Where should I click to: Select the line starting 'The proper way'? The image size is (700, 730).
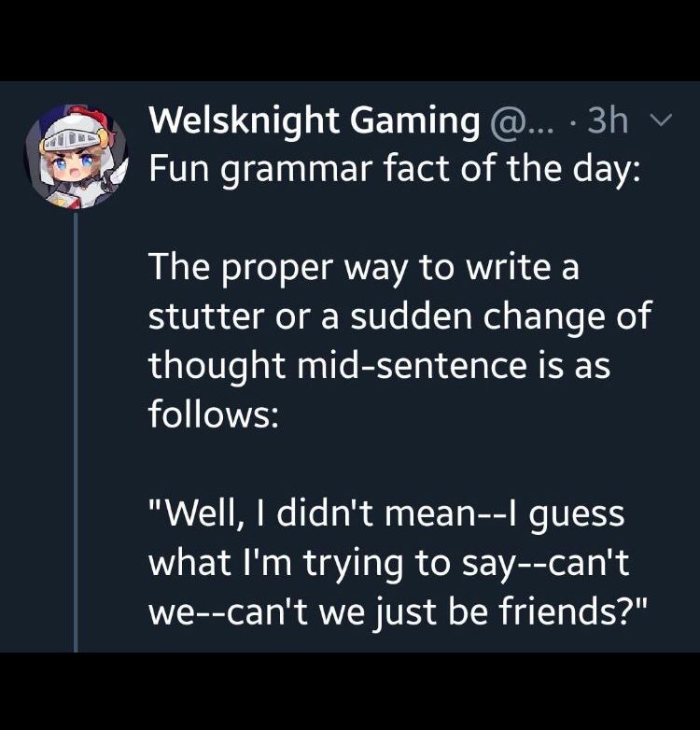(x=364, y=270)
